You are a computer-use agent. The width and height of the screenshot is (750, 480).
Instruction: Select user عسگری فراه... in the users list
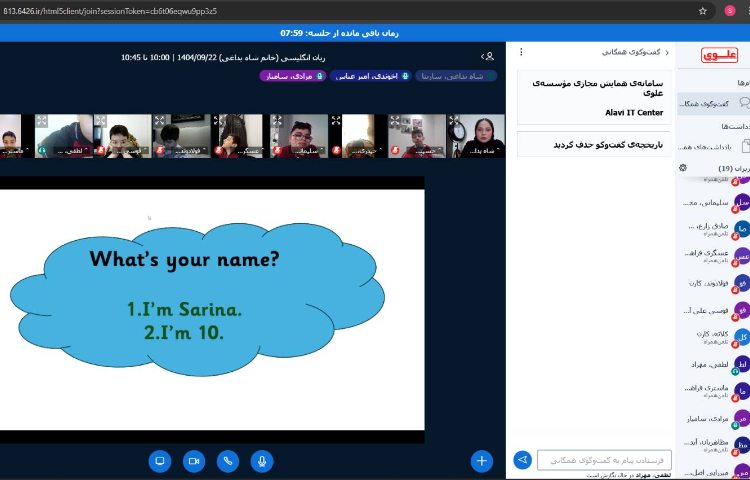(714, 256)
